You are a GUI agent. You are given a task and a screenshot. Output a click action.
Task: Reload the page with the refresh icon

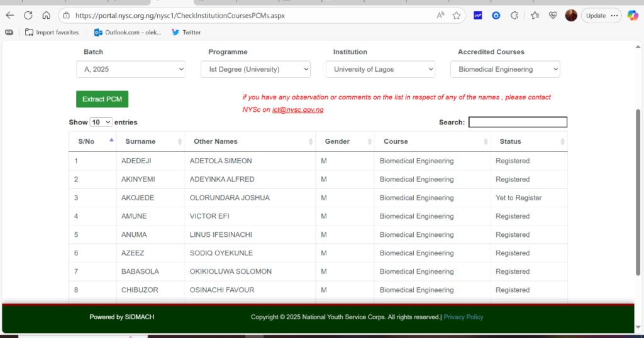(x=28, y=16)
